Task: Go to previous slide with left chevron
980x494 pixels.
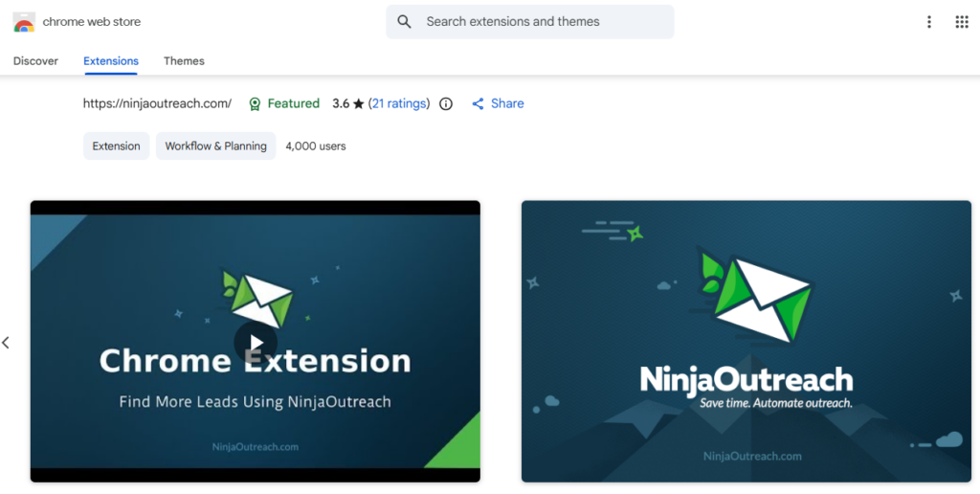Action: tap(7, 343)
